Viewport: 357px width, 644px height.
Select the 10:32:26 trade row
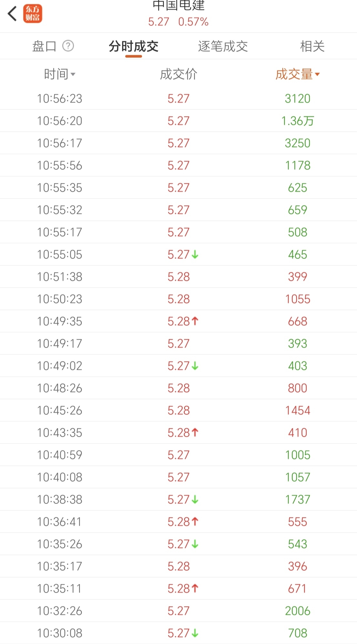(x=178, y=611)
